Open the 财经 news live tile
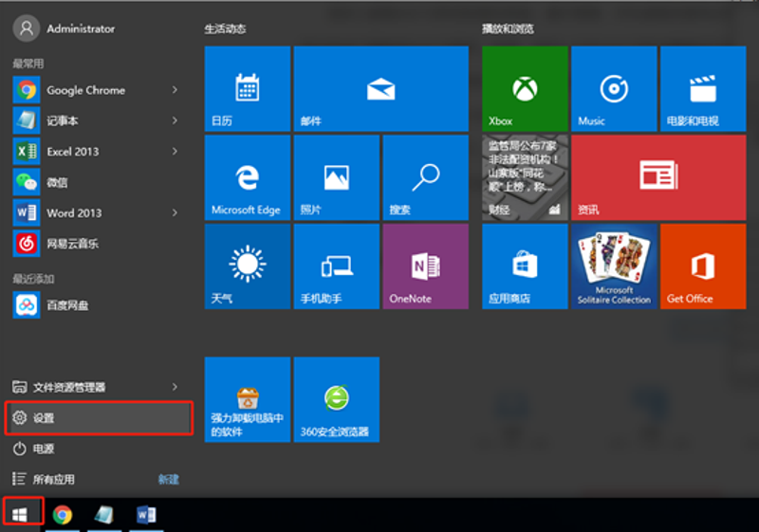The width and height of the screenshot is (759, 532). [x=525, y=177]
